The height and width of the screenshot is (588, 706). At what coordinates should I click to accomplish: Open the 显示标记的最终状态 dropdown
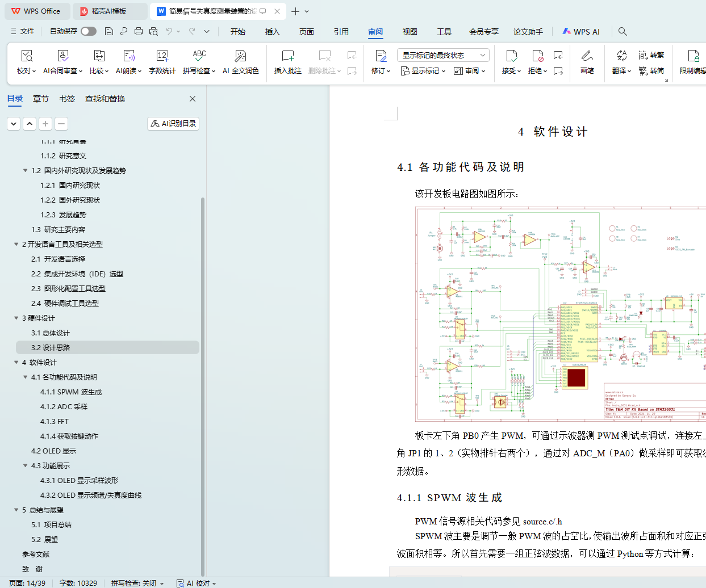click(x=443, y=55)
